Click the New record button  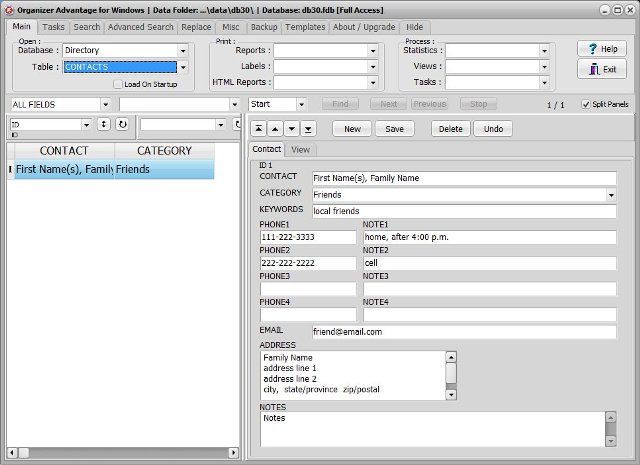point(352,129)
